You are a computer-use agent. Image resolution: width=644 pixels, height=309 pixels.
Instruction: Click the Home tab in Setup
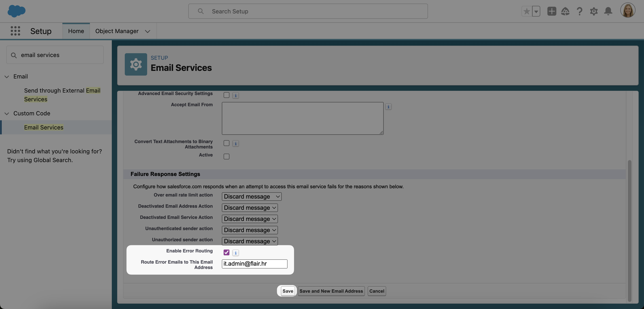76,31
